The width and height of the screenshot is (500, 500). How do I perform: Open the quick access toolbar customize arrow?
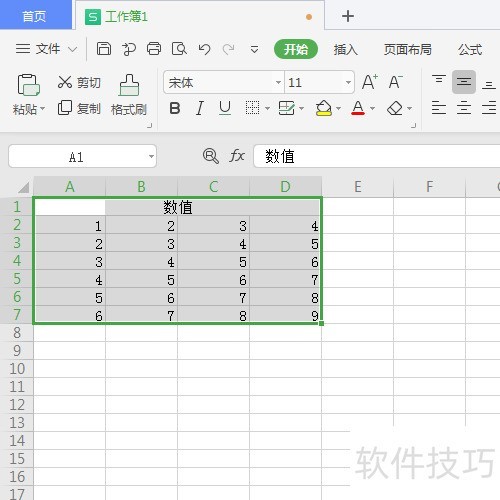[254, 50]
